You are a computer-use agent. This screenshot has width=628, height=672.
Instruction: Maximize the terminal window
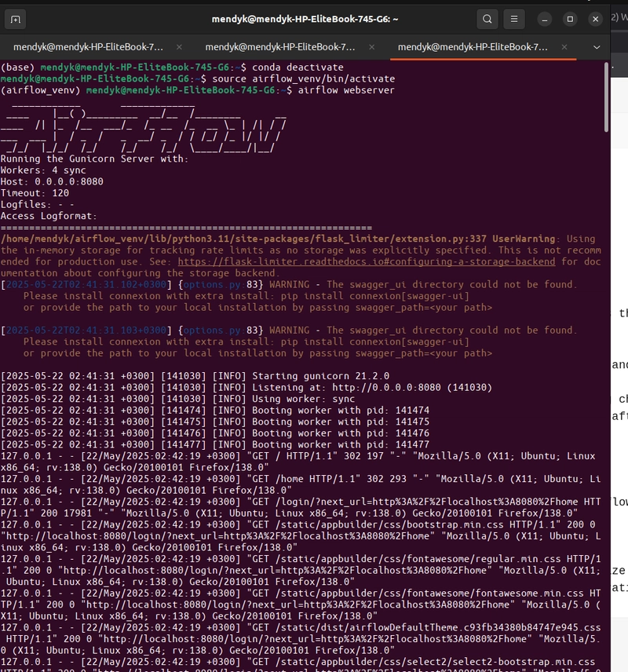click(570, 20)
